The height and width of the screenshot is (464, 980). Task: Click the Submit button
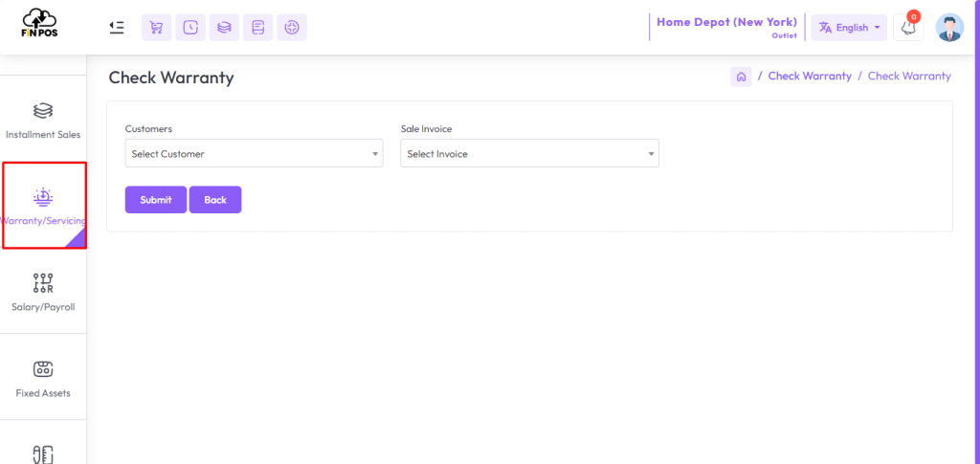156,200
